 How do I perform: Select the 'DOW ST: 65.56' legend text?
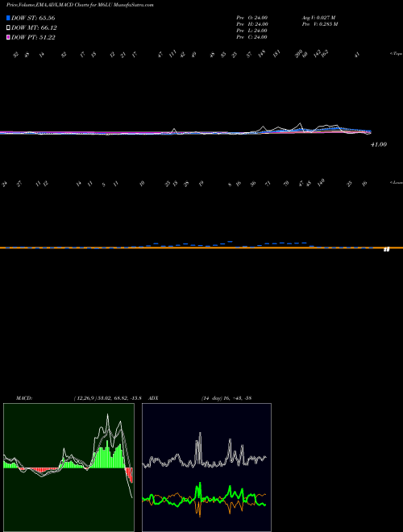33,18
